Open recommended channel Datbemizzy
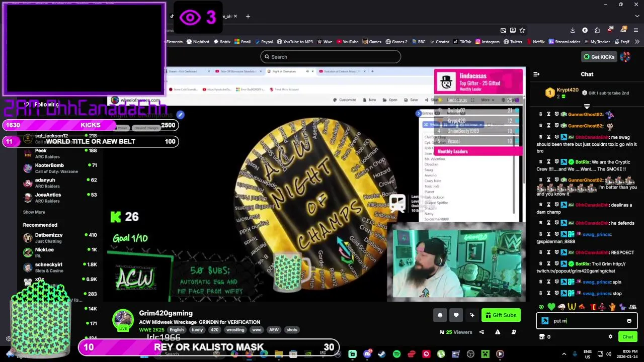644x362 pixels. pyautogui.click(x=60, y=237)
